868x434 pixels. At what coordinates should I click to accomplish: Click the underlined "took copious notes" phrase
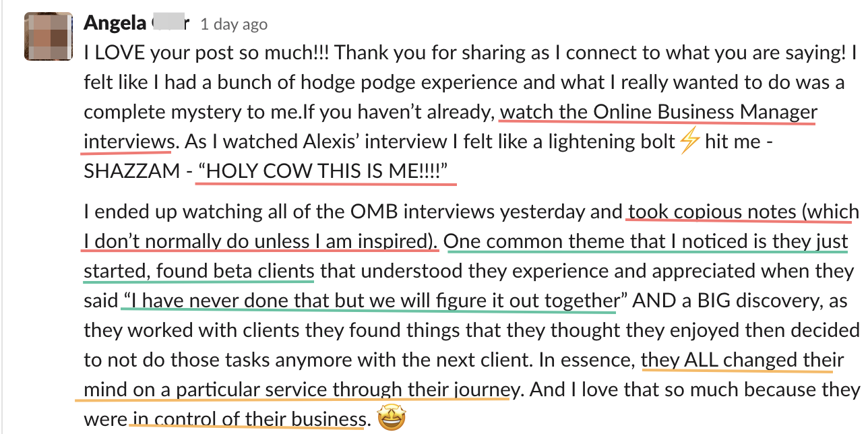[712, 212]
